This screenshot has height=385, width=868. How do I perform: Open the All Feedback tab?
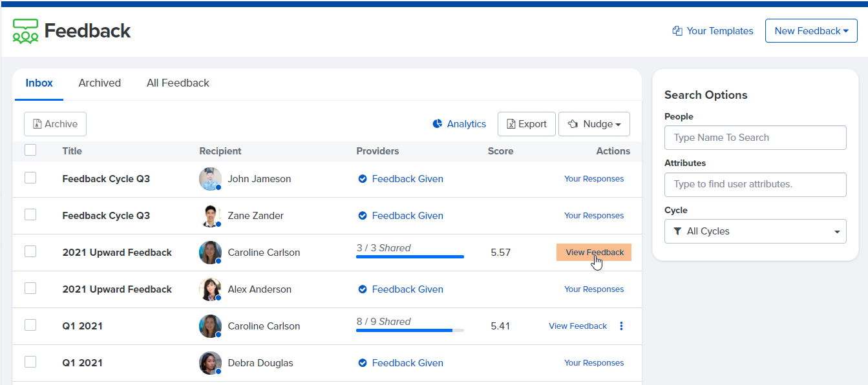pyautogui.click(x=178, y=83)
